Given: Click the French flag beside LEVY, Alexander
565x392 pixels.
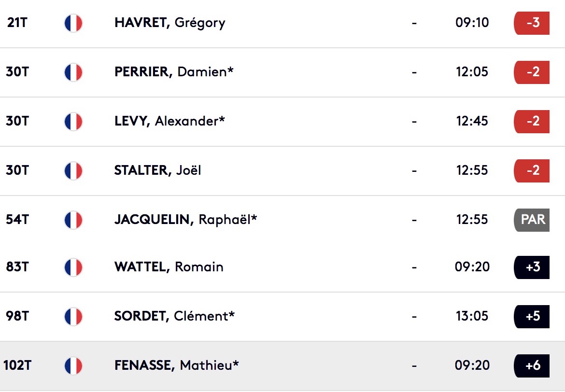Looking at the screenshot, I should pyautogui.click(x=73, y=122).
